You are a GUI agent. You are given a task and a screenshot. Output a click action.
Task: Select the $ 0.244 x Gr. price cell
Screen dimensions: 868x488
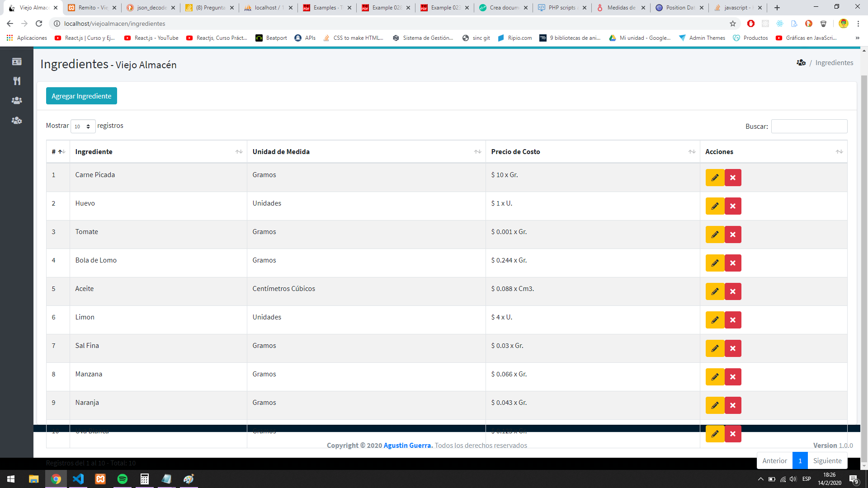click(593, 263)
